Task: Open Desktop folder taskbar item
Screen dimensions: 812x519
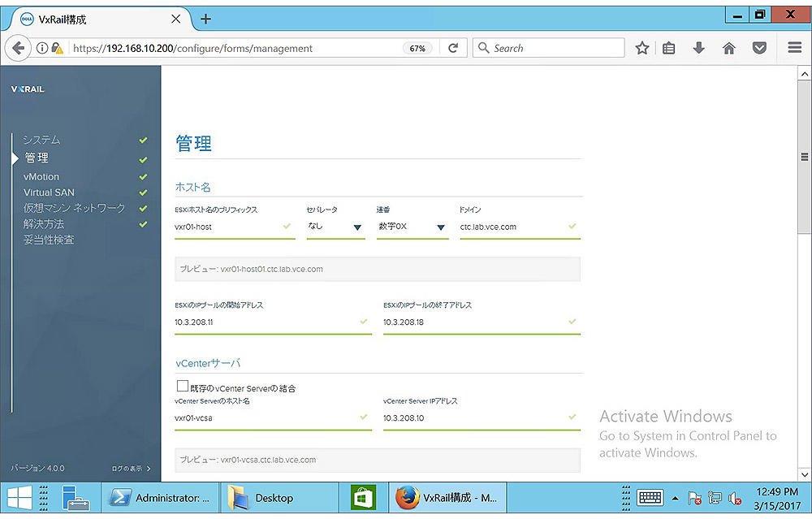Action: (279, 498)
